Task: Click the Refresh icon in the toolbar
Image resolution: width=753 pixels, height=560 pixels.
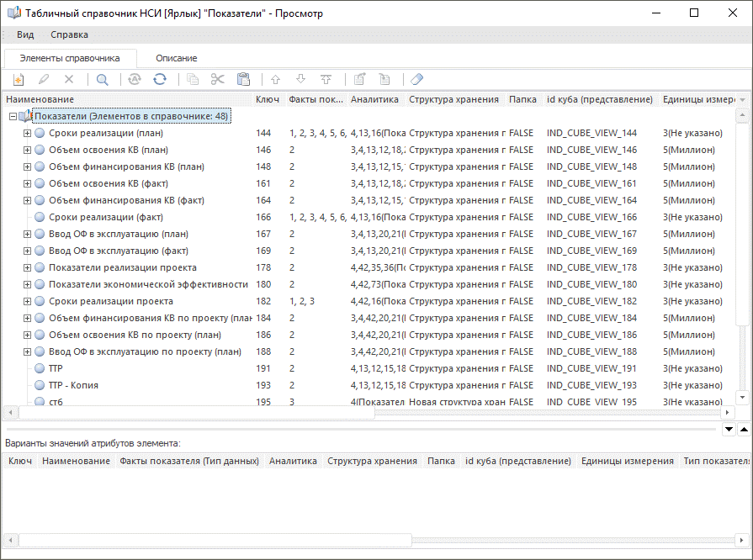Action: click(159, 79)
